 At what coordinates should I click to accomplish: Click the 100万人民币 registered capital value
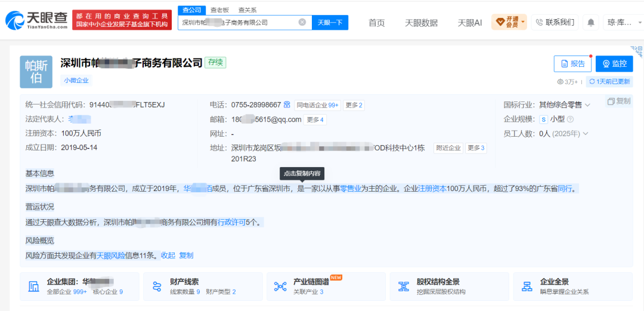pos(81,133)
